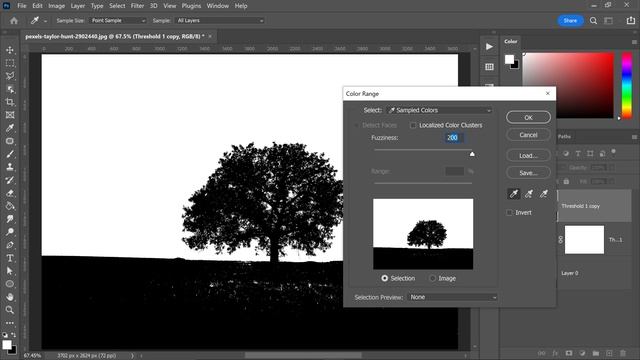Open the Sample Size dropdown
Viewport: 640px width, 360px height.
pos(118,20)
